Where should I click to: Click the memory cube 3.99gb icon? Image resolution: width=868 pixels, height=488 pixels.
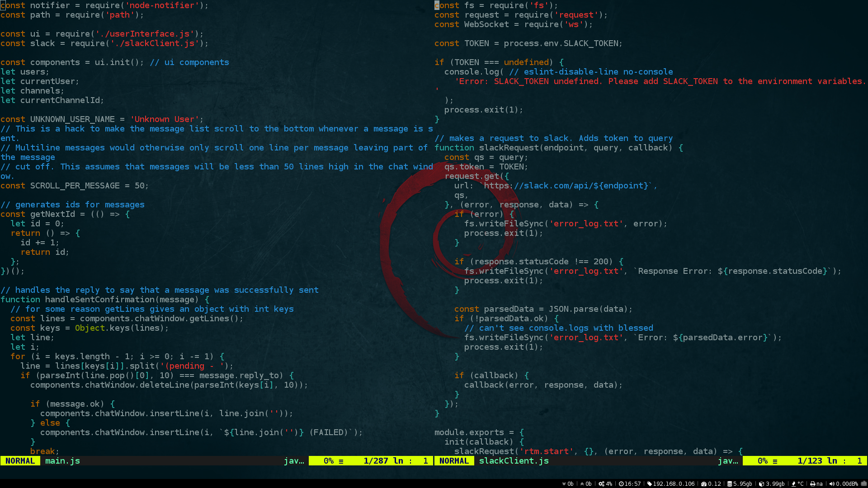(x=761, y=483)
